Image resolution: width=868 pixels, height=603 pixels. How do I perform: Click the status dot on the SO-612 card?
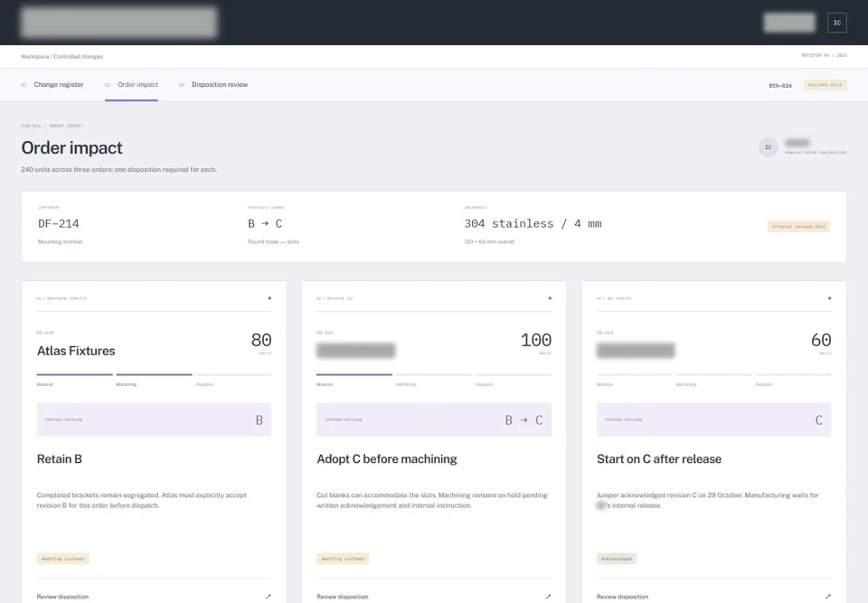tap(829, 298)
